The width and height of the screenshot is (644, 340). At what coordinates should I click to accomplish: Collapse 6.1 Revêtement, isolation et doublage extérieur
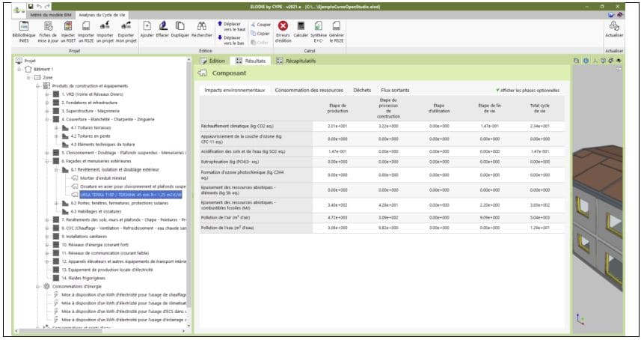pos(56,169)
